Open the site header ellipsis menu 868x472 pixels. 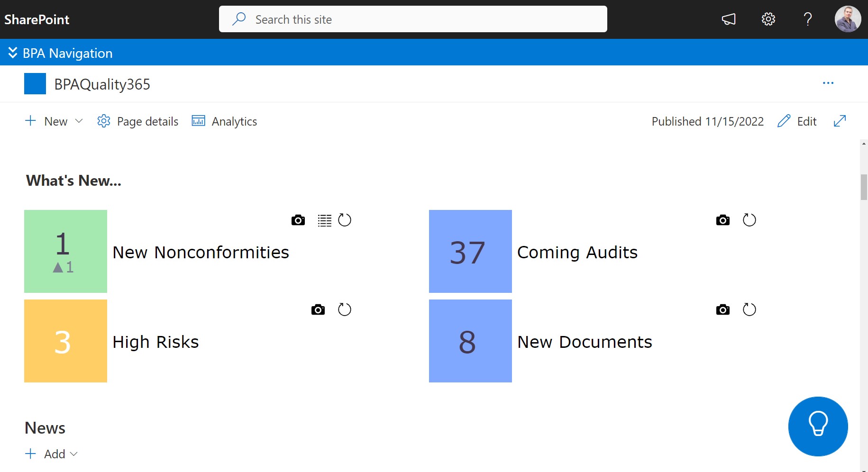click(x=828, y=83)
